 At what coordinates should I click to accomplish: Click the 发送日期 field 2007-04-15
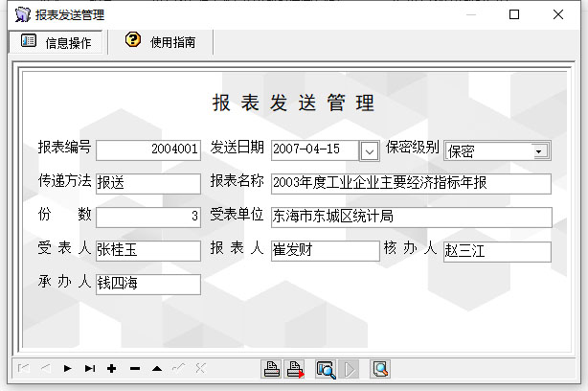315,150
